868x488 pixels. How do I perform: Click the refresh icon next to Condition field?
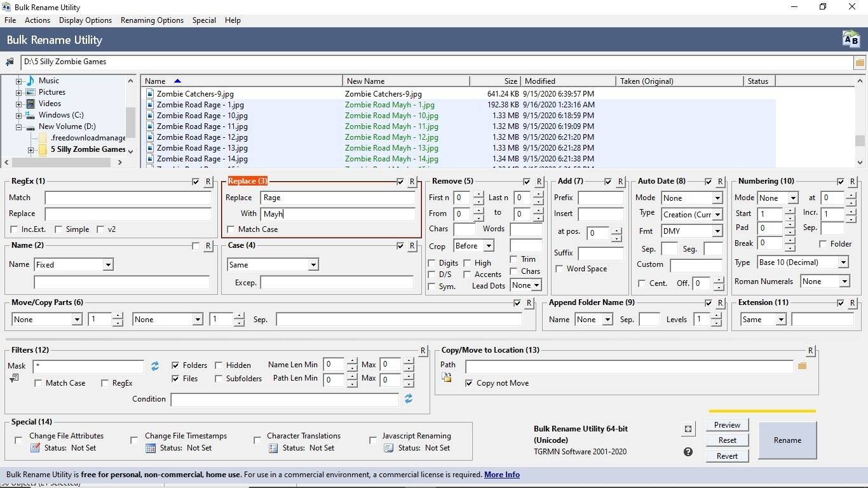[409, 398]
